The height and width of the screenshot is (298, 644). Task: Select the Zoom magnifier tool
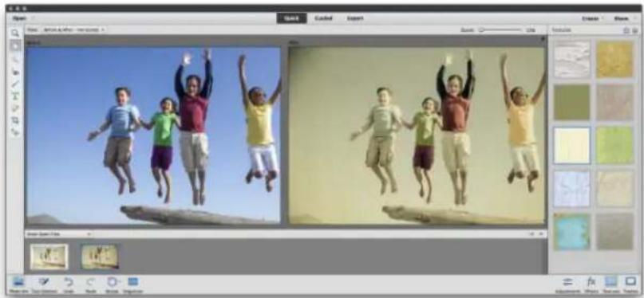[x=15, y=33]
